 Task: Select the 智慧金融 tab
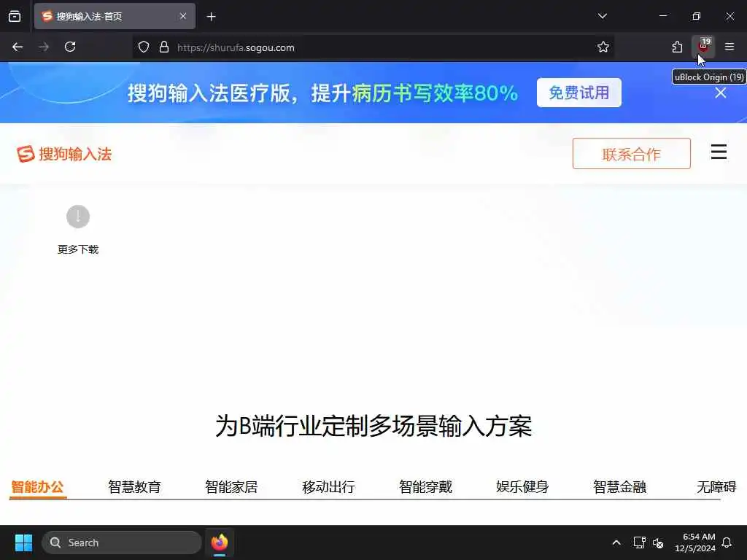(620, 487)
